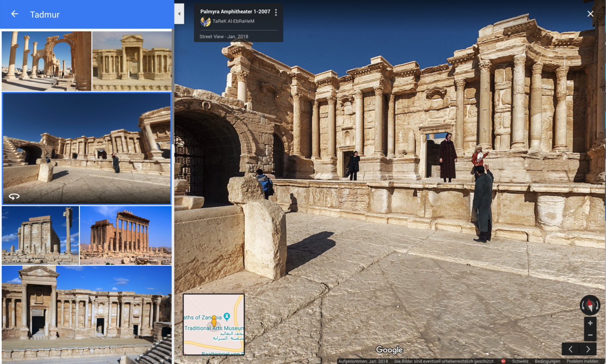Zoom in with the plus button

tap(590, 323)
